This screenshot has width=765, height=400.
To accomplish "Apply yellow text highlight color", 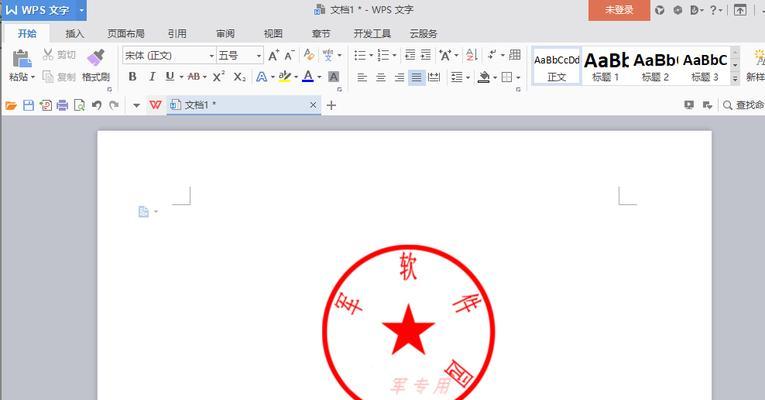I will coord(284,77).
